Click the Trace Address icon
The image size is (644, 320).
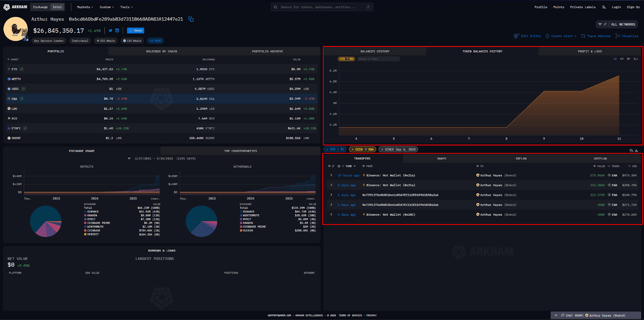[x=583, y=36]
